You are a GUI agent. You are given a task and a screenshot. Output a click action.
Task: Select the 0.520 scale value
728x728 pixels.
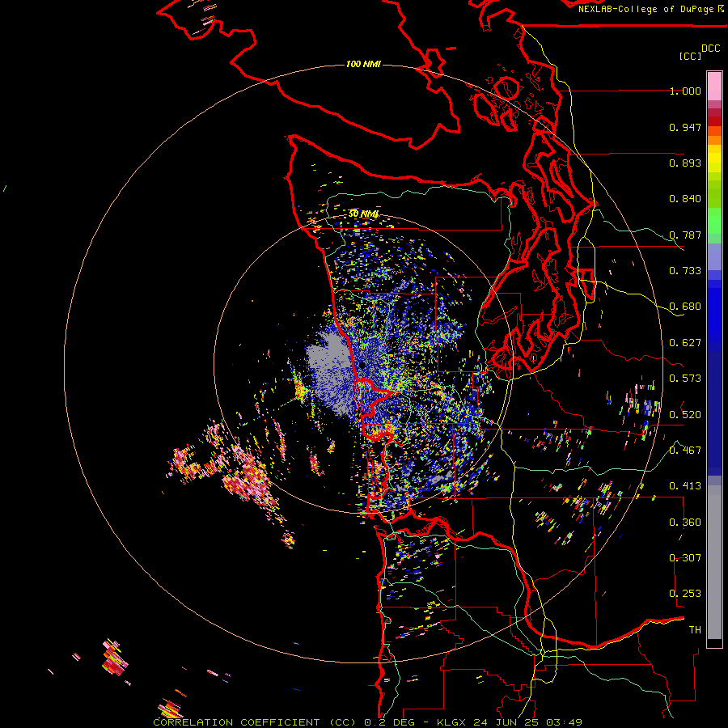[x=685, y=415]
